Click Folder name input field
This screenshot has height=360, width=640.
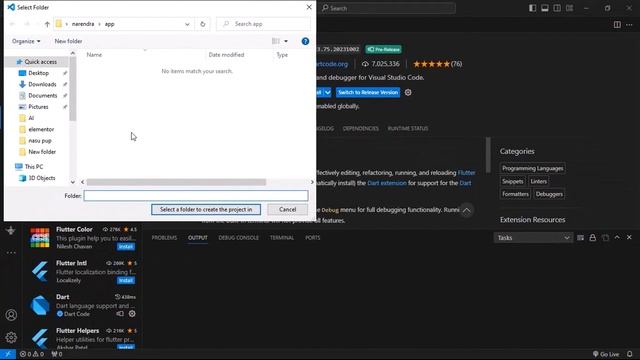tap(196, 196)
